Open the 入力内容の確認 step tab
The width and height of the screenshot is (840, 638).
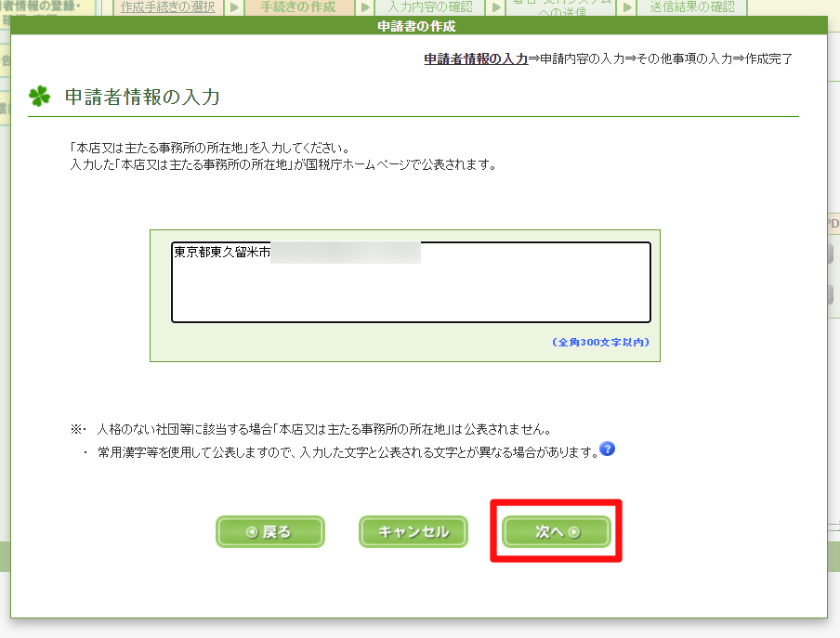click(x=430, y=7)
